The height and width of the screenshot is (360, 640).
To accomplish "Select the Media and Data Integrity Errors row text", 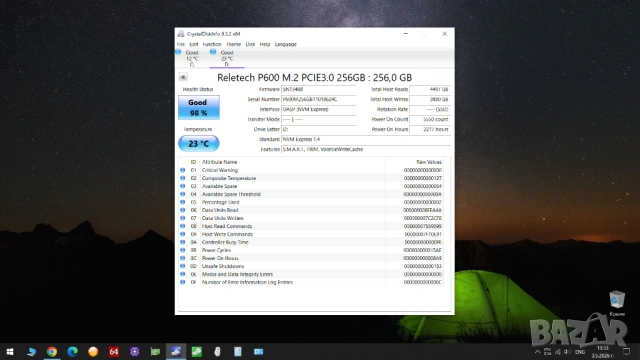I will 238,274.
